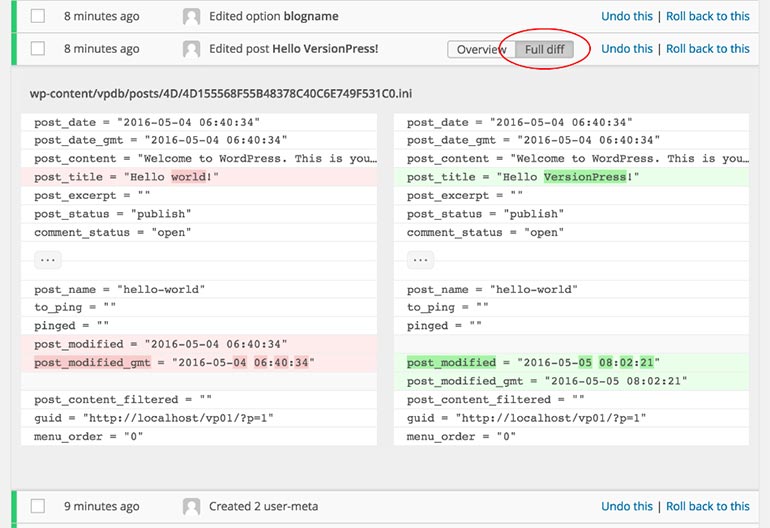Roll back to the blogname edit commit
This screenshot has width=770, height=528.
(708, 16)
